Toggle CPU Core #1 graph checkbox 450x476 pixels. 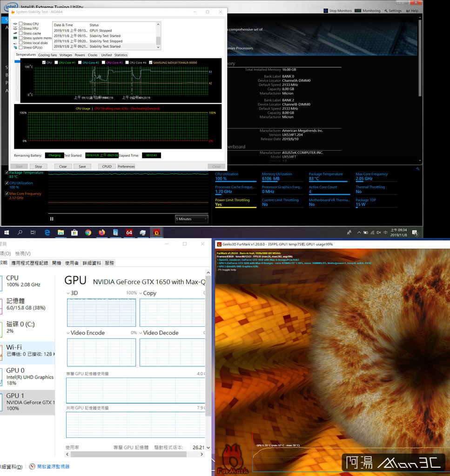point(56,63)
